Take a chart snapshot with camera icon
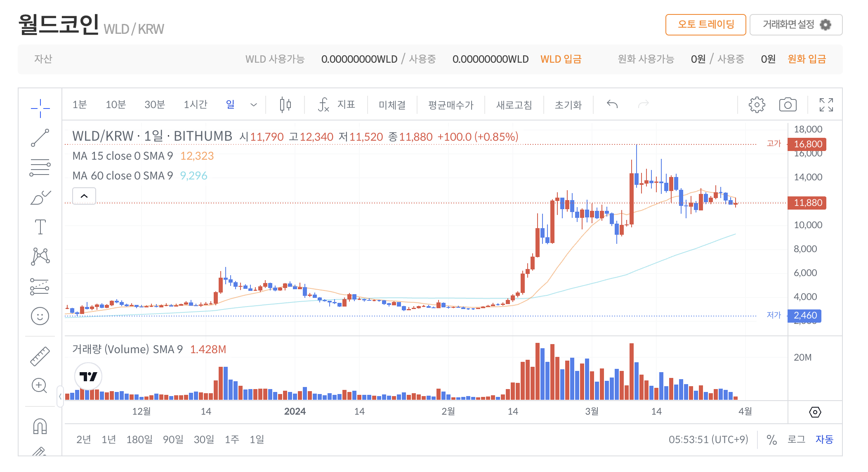 [x=788, y=105]
